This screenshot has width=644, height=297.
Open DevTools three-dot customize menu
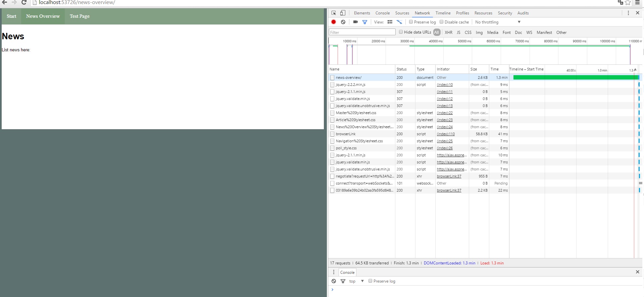tap(628, 13)
